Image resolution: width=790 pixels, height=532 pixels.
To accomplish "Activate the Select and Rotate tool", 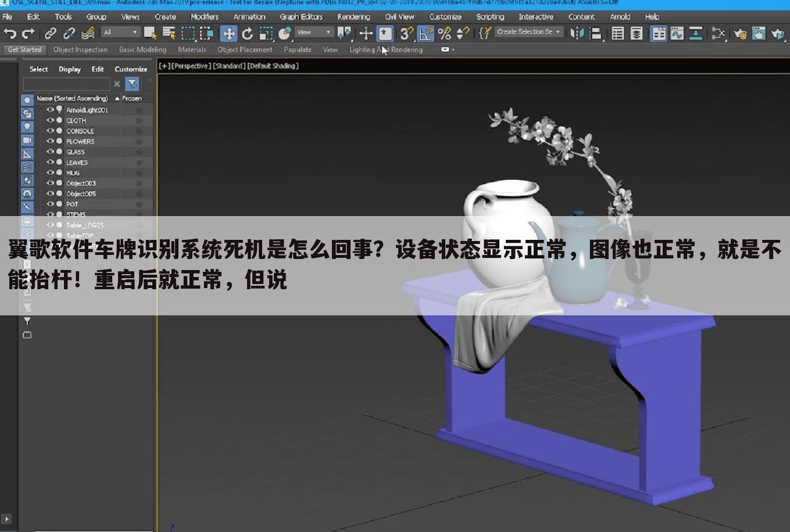I will (247, 34).
